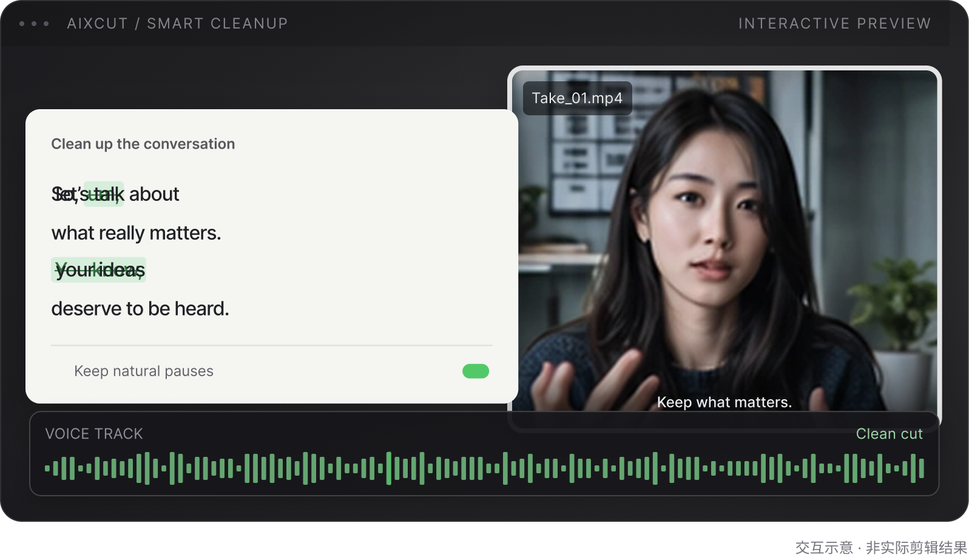This screenshot has height=560, width=969.
Task: Click the 'Clean up the conversation' heading
Action: point(143,144)
